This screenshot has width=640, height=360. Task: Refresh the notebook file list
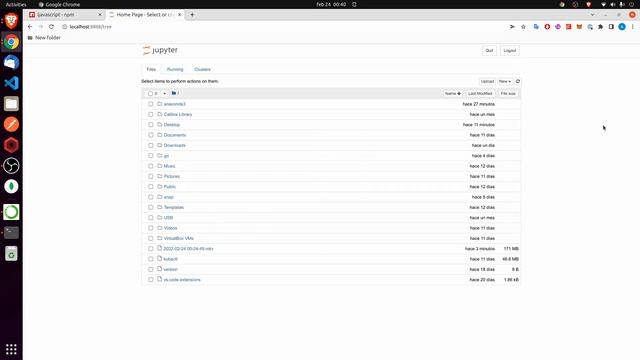coord(518,81)
